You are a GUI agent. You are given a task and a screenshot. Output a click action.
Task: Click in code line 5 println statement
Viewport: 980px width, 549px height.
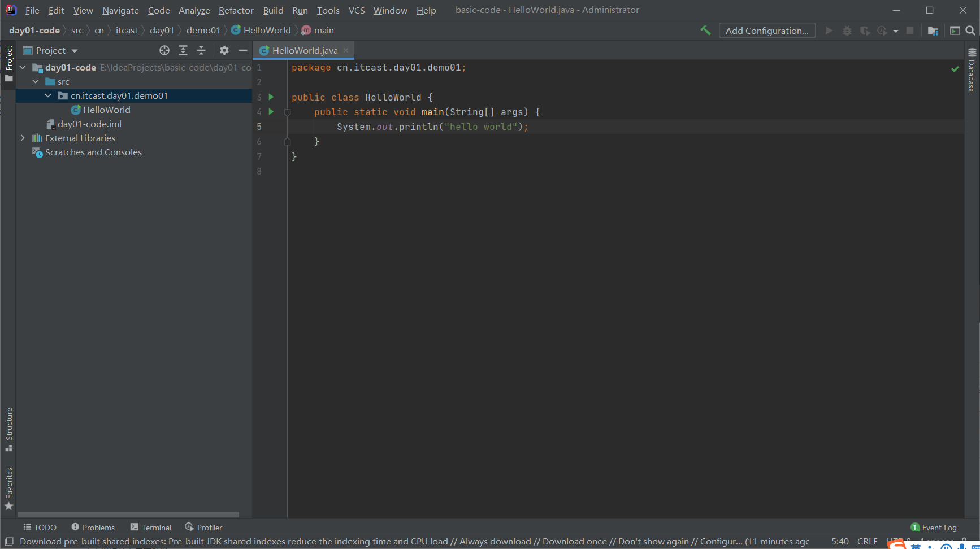432,127
